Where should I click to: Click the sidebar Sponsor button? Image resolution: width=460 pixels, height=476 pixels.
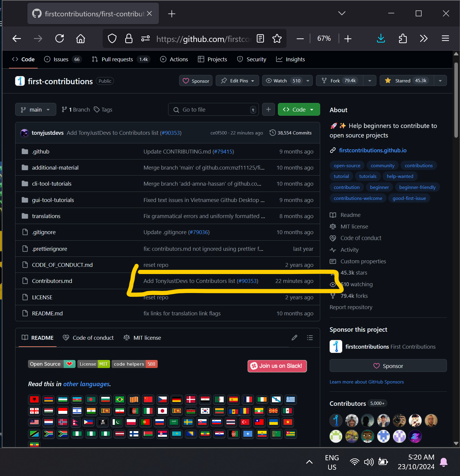[x=388, y=366]
